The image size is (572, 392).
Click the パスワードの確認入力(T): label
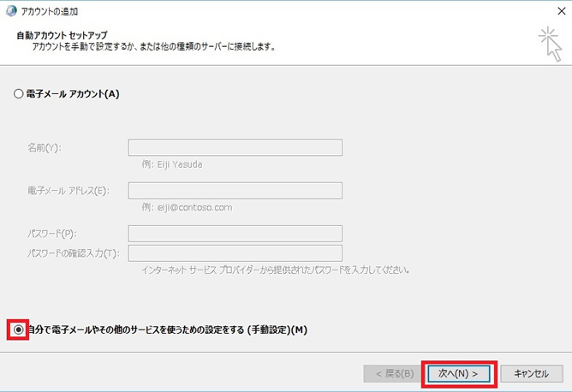click(74, 253)
